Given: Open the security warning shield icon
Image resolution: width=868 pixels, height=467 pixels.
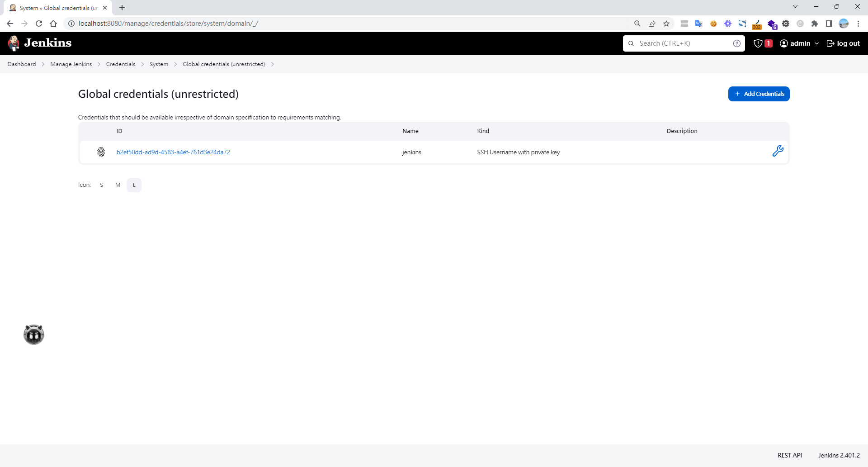Looking at the screenshot, I should pos(758,43).
